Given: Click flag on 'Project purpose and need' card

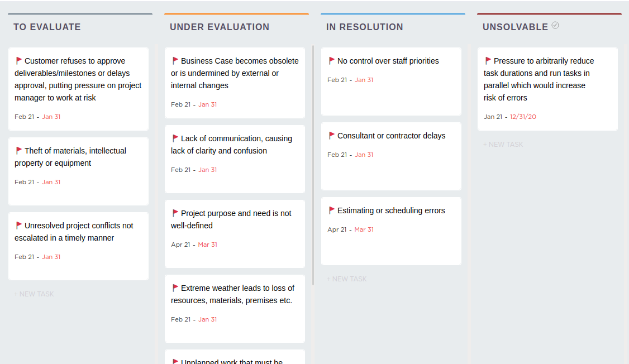Looking at the screenshot, I should (175, 213).
